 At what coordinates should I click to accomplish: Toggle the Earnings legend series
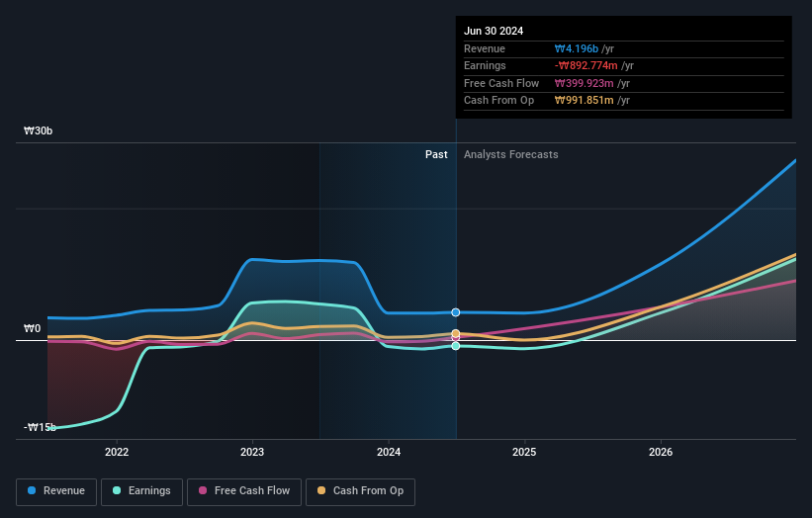tap(141, 491)
